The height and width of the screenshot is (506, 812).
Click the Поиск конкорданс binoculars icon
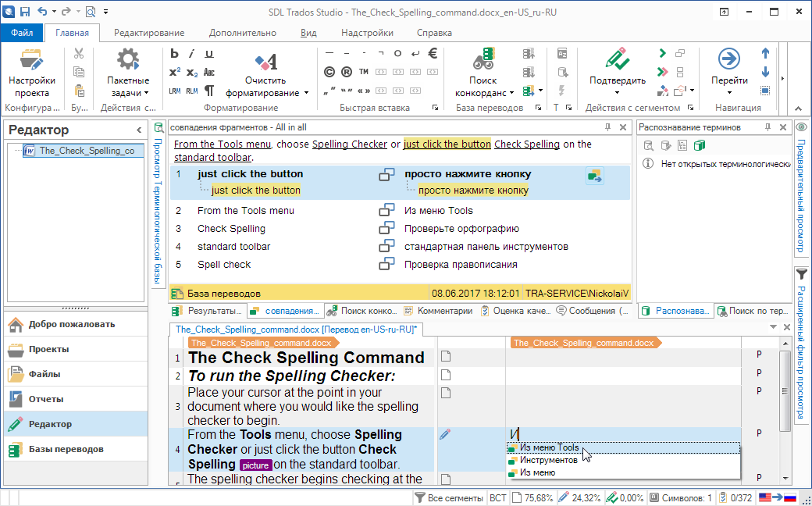click(x=483, y=59)
